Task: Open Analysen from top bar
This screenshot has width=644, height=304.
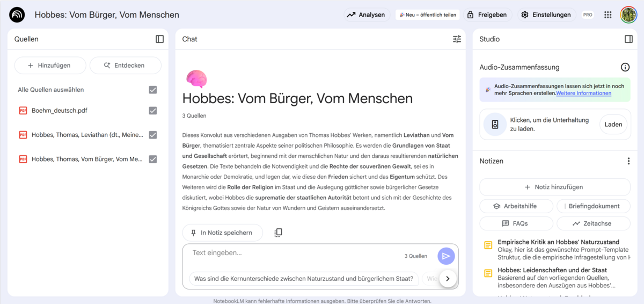Action: (x=366, y=15)
